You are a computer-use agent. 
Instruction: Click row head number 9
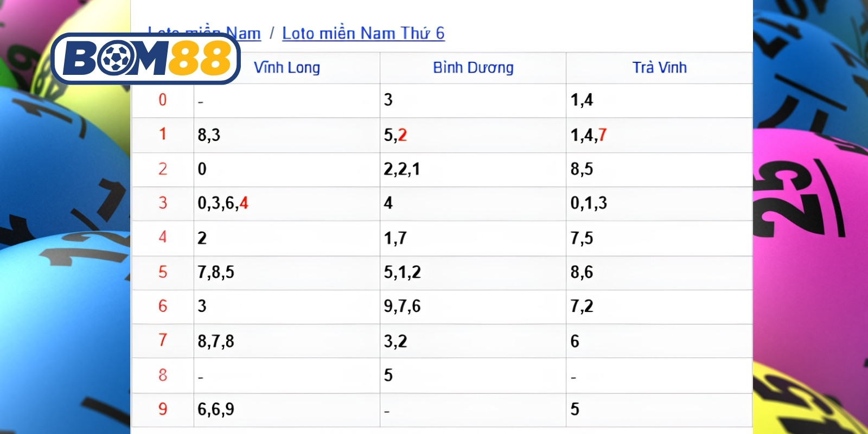[163, 409]
